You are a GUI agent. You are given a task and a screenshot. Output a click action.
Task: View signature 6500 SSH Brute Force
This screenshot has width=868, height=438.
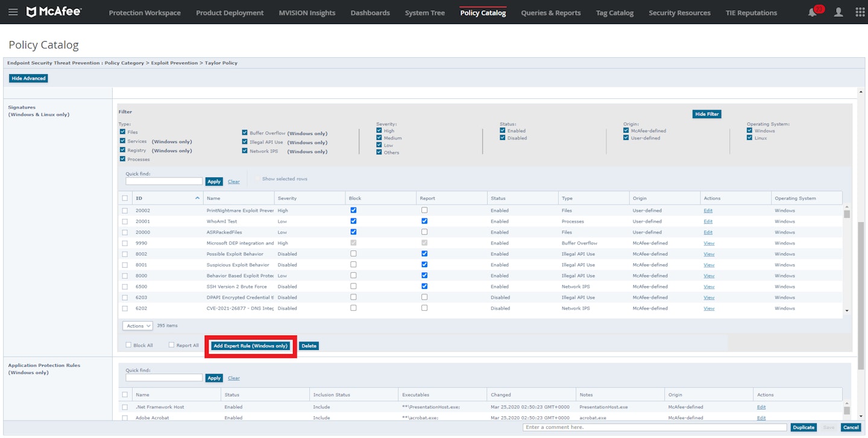tap(709, 287)
